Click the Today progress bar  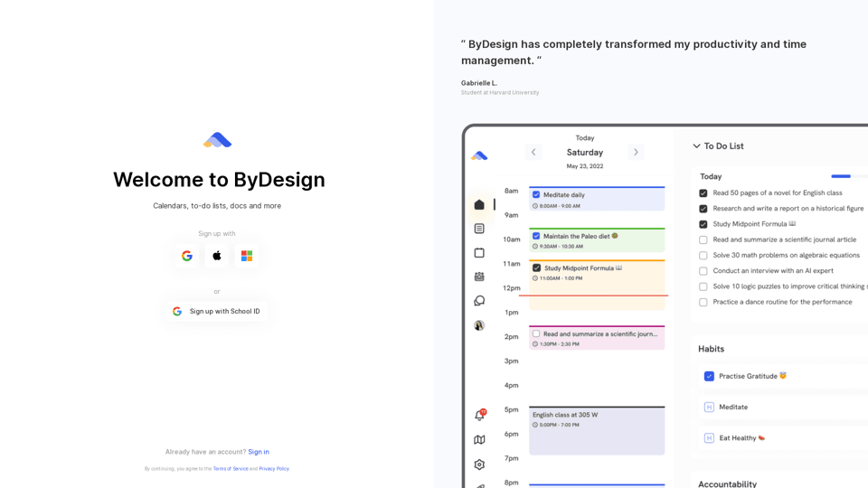click(x=849, y=176)
